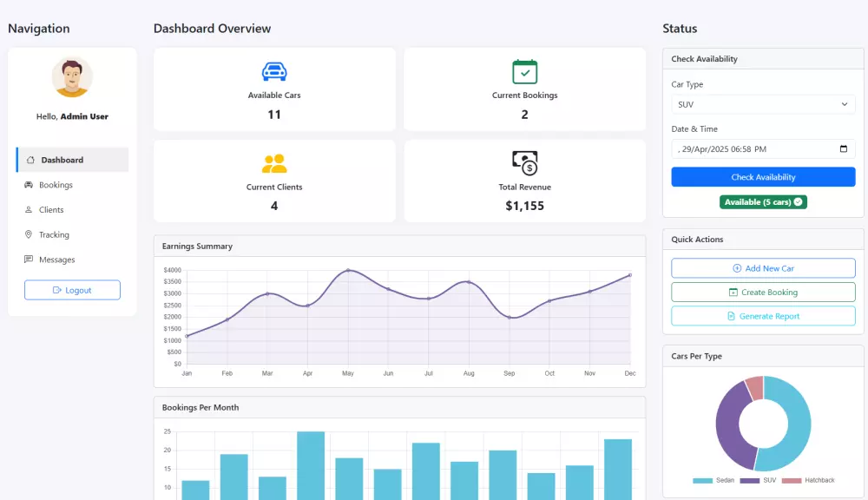Viewport: 868px width, 500px height.
Task: Click the Dashboard Overview heading
Action: tap(212, 29)
